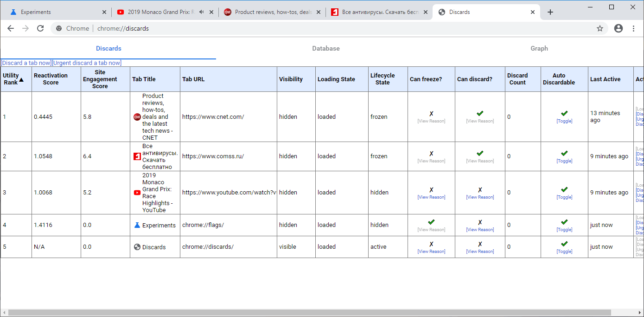Click the 1.4116 reactivation score cell
Image resolution: width=644 pixels, height=317 pixels.
click(x=56, y=225)
